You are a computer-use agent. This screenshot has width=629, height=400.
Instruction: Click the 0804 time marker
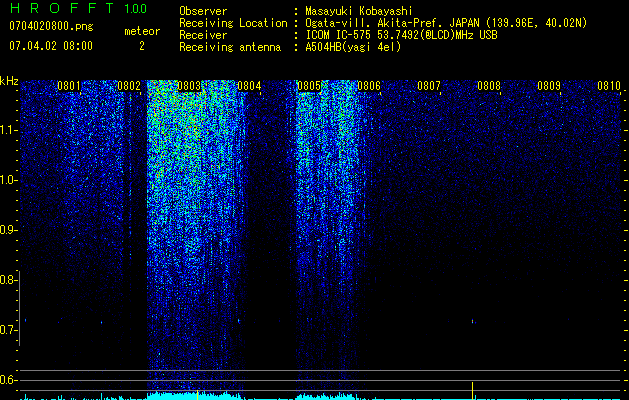coord(249,86)
